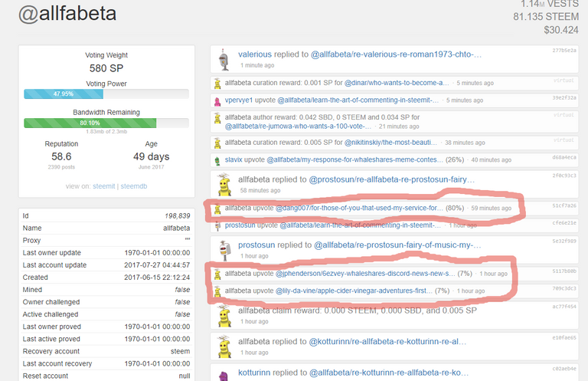588x381 pixels.
Task: Click the 49 days age value
Action: pos(151,156)
